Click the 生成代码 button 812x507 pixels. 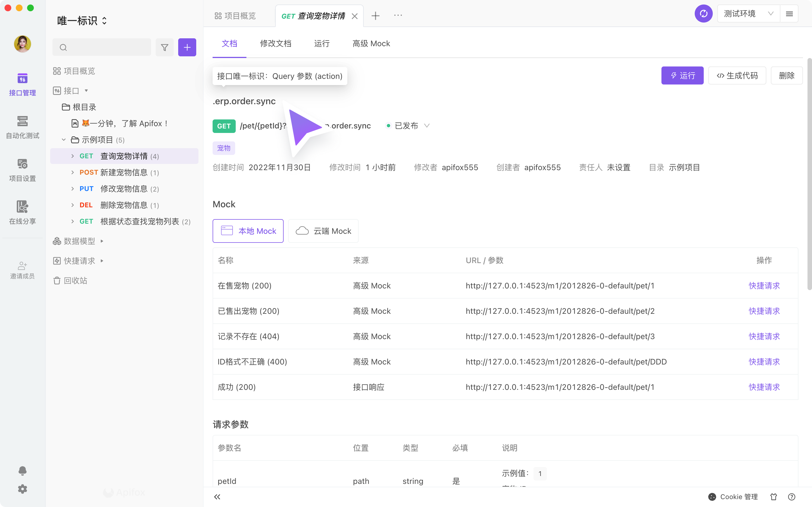pyautogui.click(x=737, y=76)
